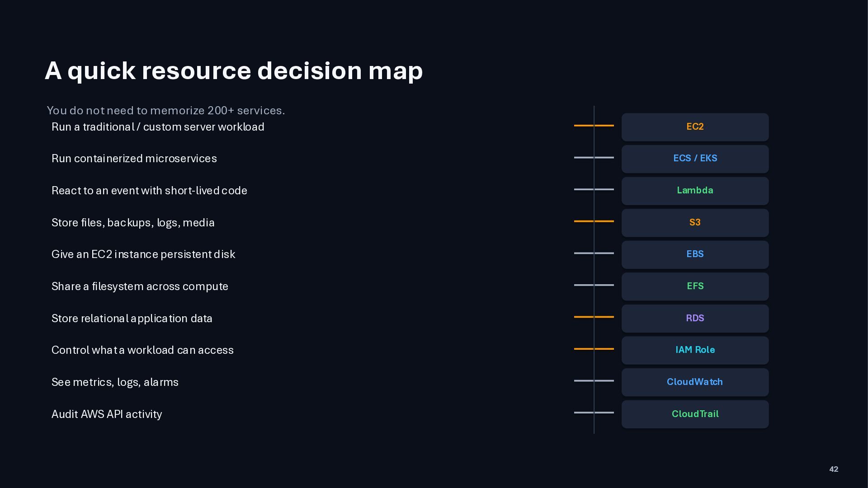Click the CloudWatch service box
The width and height of the screenshot is (868, 488).
(x=695, y=382)
